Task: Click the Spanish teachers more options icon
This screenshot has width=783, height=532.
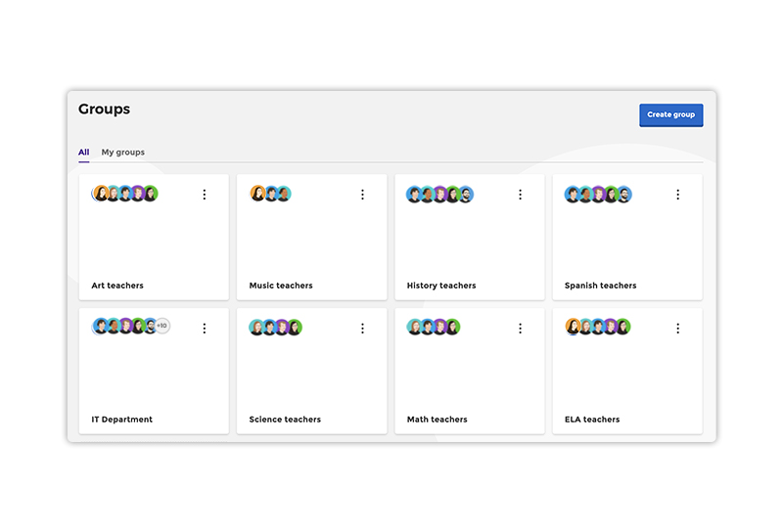Action: click(677, 195)
